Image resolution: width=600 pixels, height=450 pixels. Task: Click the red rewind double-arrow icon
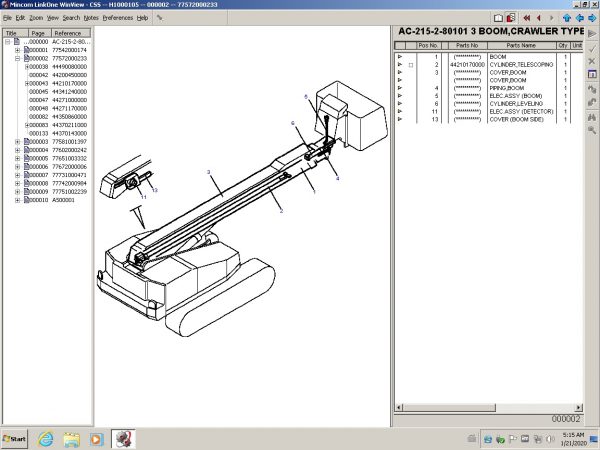tap(527, 18)
